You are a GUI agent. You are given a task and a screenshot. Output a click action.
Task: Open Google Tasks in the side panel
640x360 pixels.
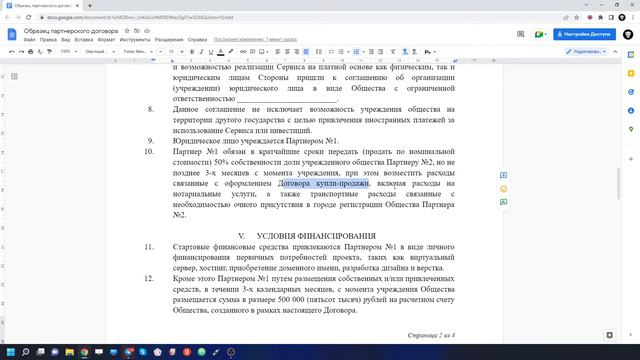(631, 92)
